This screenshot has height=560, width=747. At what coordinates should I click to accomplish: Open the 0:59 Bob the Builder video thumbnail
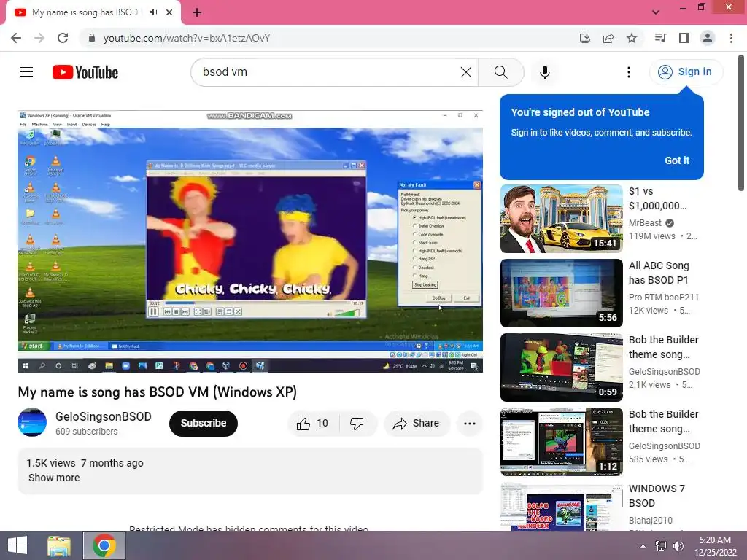[561, 367]
